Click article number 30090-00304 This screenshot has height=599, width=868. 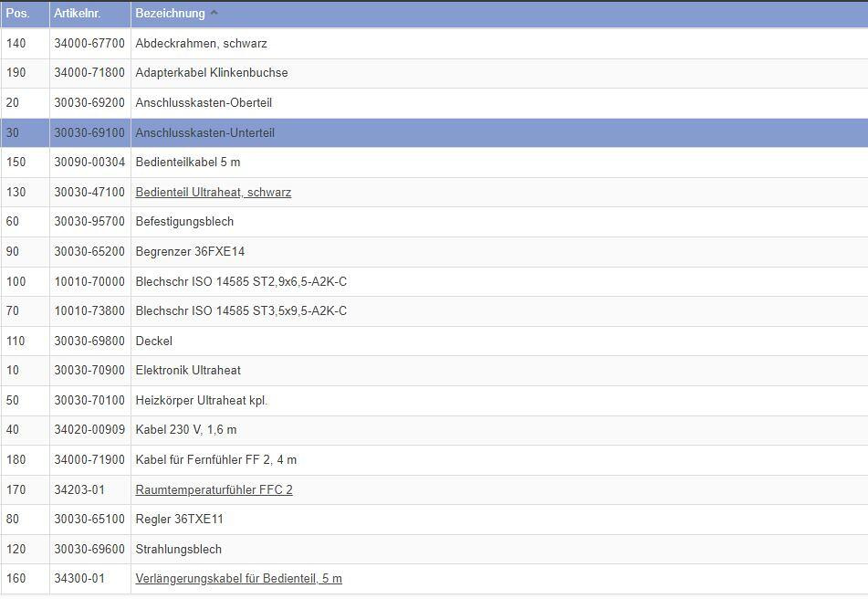pos(89,163)
